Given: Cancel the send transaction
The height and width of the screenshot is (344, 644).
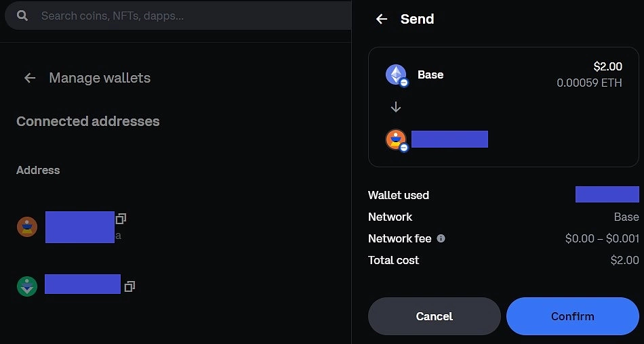Looking at the screenshot, I should 434,316.
